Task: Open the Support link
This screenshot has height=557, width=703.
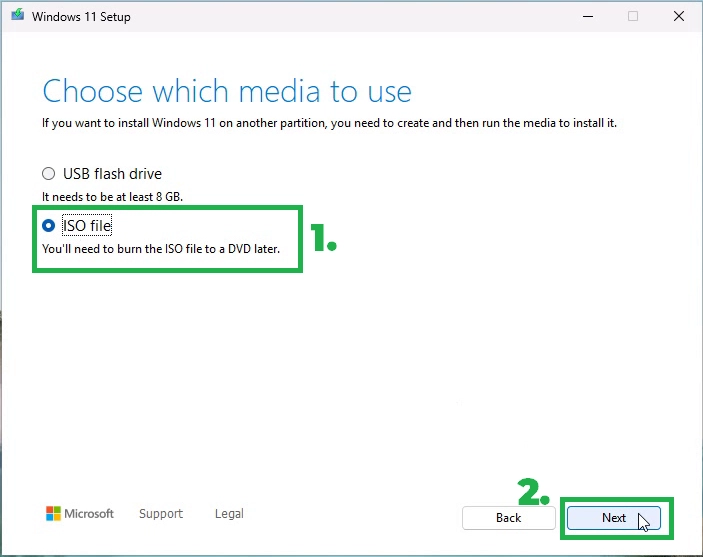Action: (x=161, y=513)
